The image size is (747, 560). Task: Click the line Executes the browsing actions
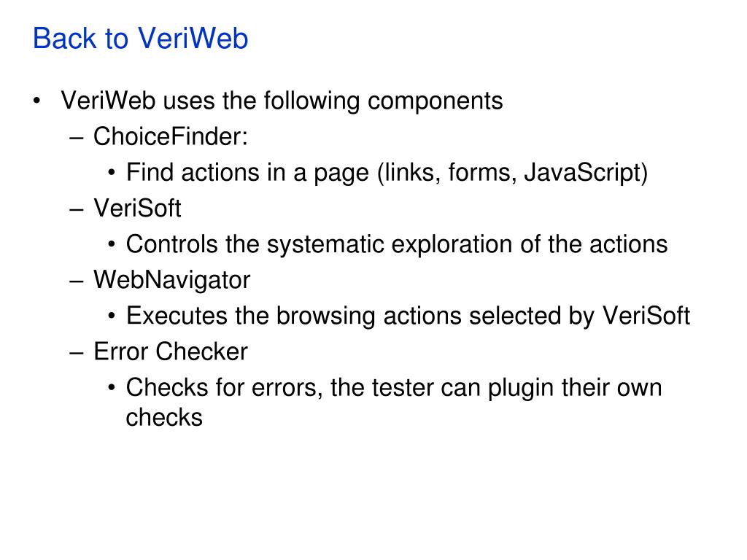point(408,316)
